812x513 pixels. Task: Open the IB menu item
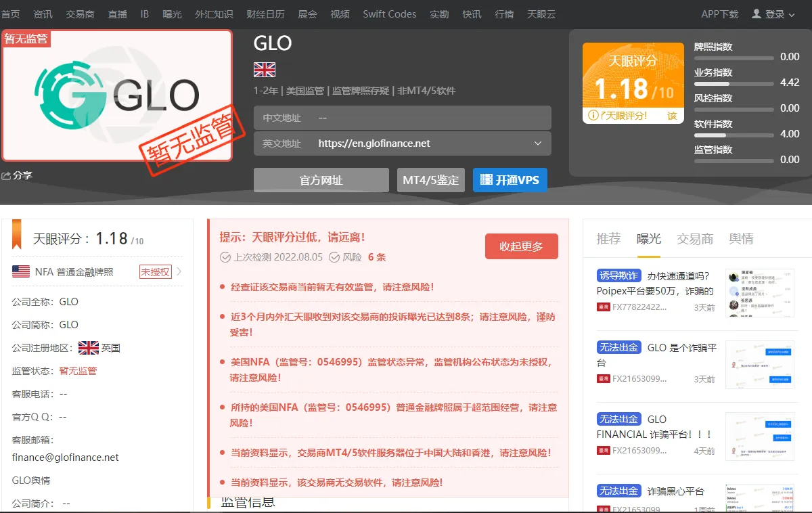coord(145,14)
